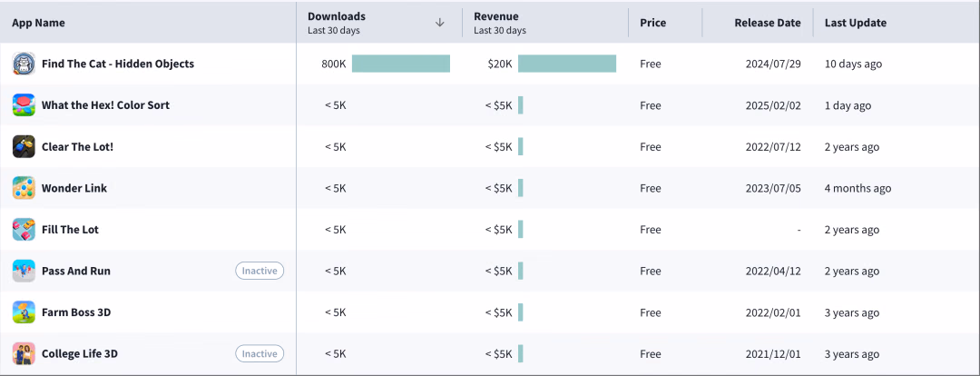
Task: Select release date 2022/02/01
Action: [773, 312]
